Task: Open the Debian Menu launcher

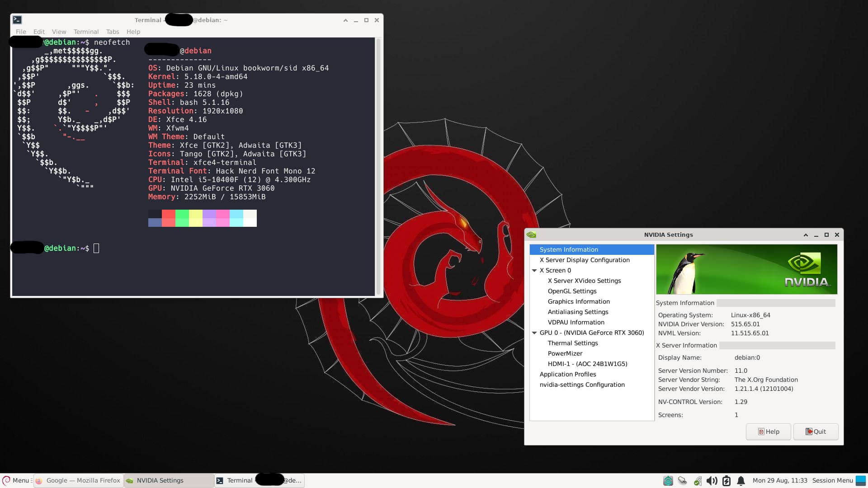Action: point(16,480)
